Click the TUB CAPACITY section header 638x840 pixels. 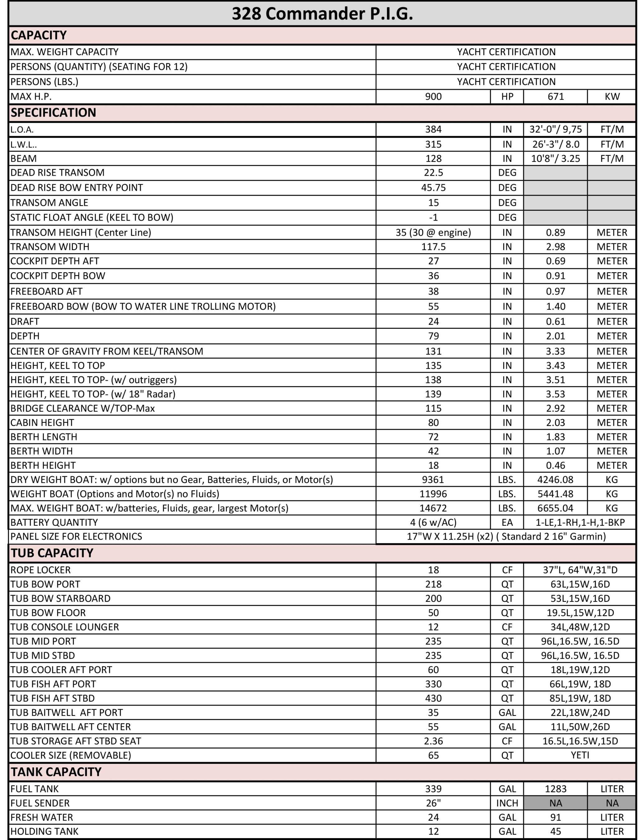(x=322, y=553)
